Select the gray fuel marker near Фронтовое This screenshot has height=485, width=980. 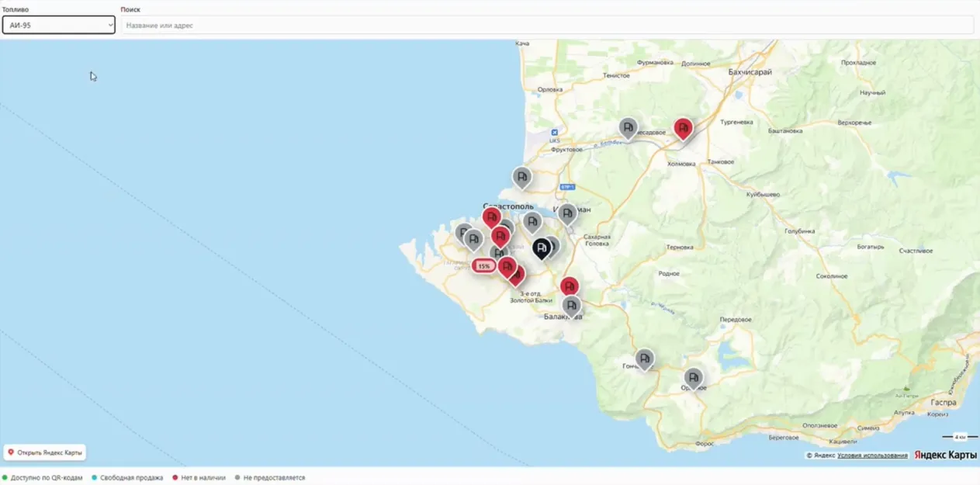628,127
